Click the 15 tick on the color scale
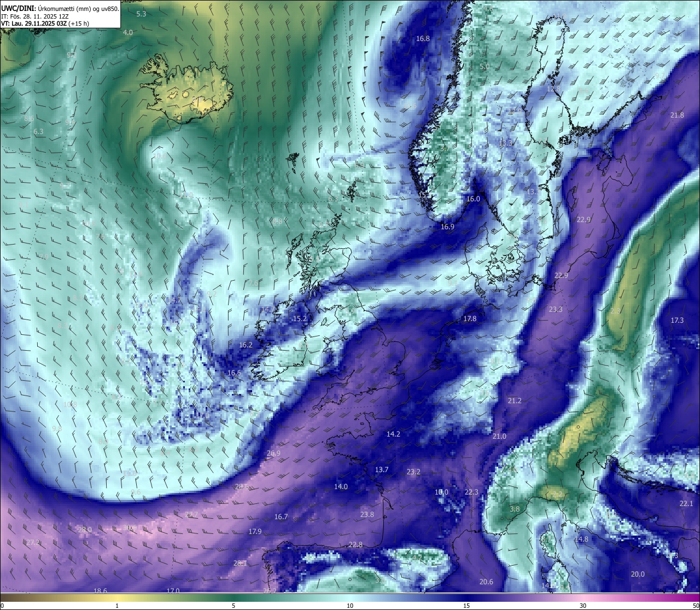 click(x=466, y=606)
